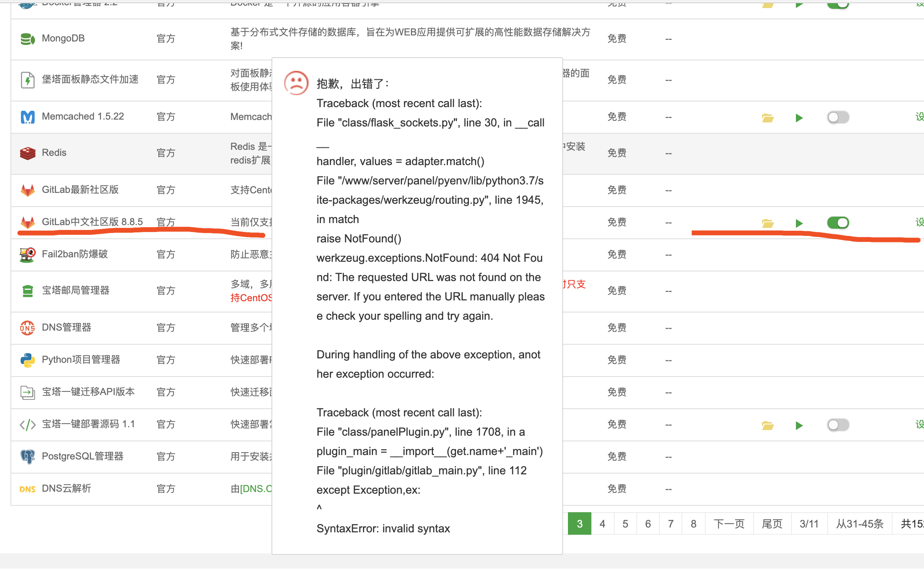Screen dimensions: 924x571
Task: Click the Redis plugin name
Action: pos(54,153)
